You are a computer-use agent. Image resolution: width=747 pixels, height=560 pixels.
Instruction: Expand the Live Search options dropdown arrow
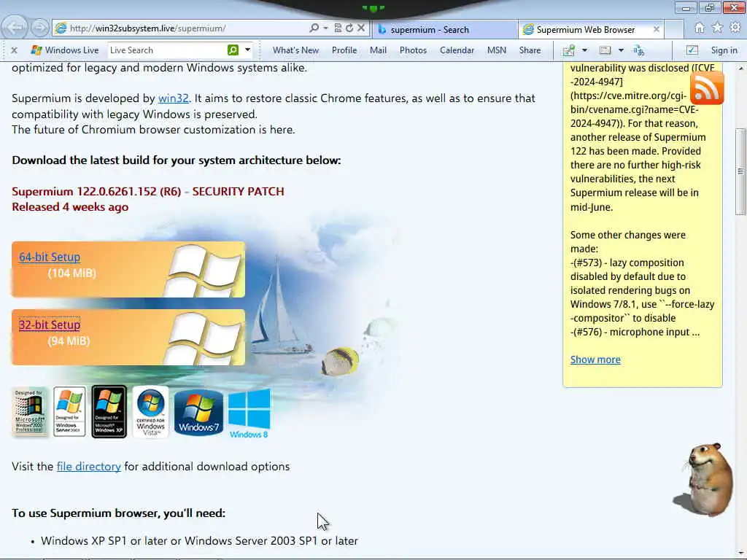(247, 50)
